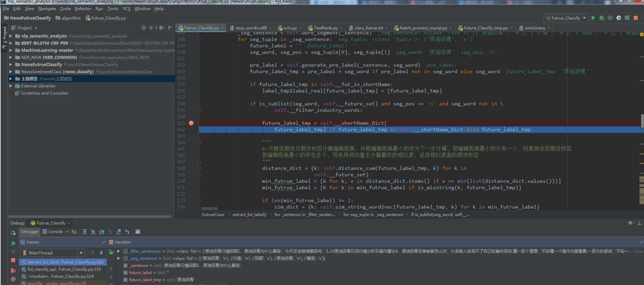Screen dimensions: 644x285
Task: Click Step Into My Code icon
Action: 102,232
